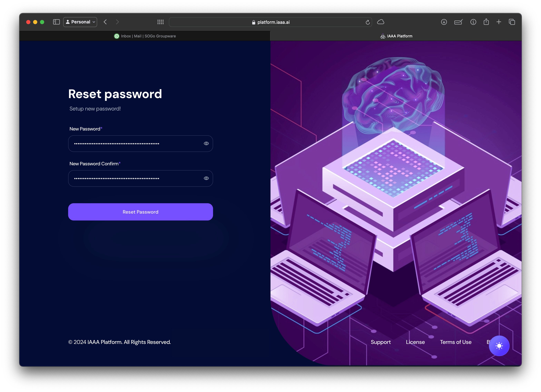
Task: Toggle the sidebar icon in Safari toolbar
Action: [56, 22]
